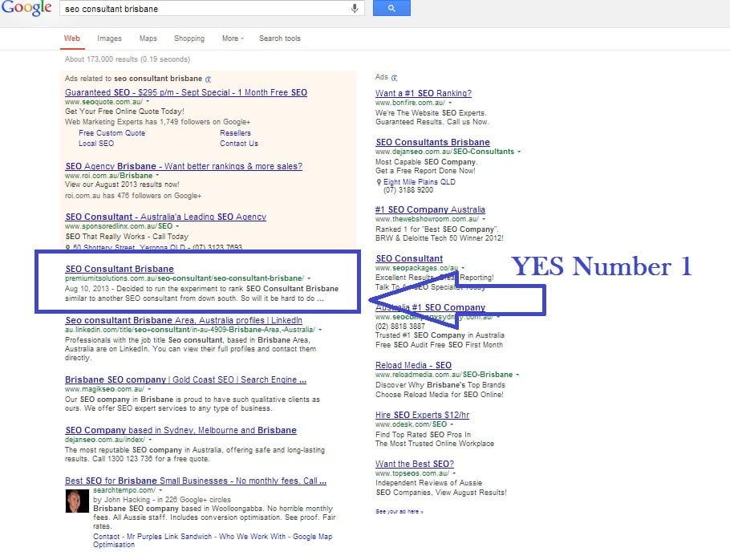This screenshot has width=730, height=560.
Task: Open dropdown arrow next to dejanseo.com.au/index
Action: [150, 440]
